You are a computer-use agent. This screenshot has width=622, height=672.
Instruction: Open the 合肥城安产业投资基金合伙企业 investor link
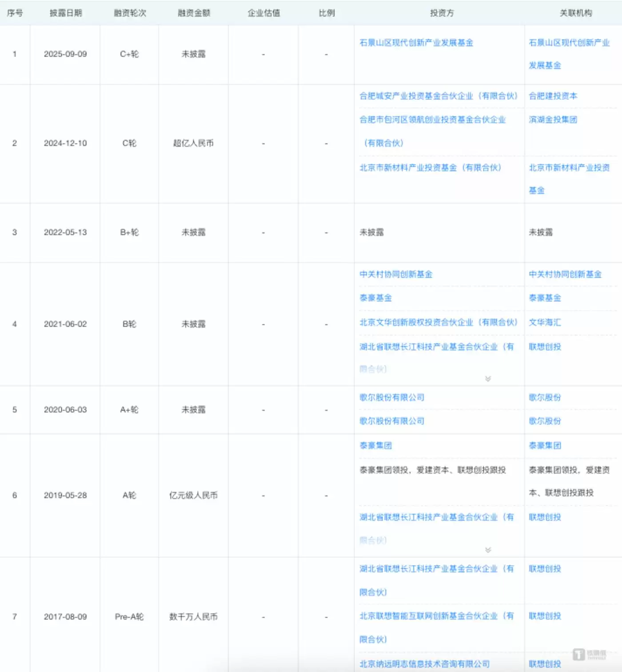pyautogui.click(x=438, y=96)
